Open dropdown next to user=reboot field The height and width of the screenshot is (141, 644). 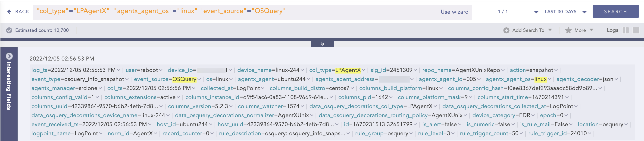click(x=161, y=70)
